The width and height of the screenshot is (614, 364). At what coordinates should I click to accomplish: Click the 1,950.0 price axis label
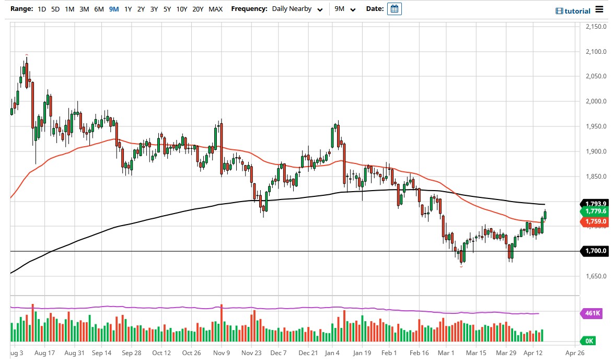point(596,126)
